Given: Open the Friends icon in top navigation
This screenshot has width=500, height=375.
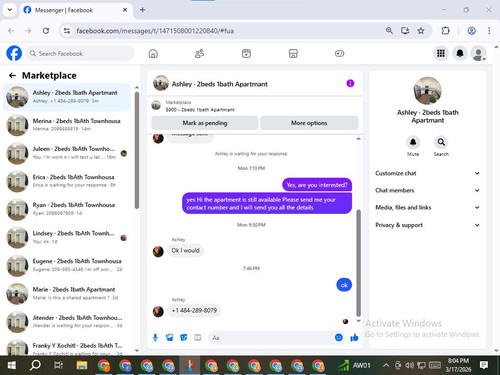Looking at the screenshot, I should point(199,53).
